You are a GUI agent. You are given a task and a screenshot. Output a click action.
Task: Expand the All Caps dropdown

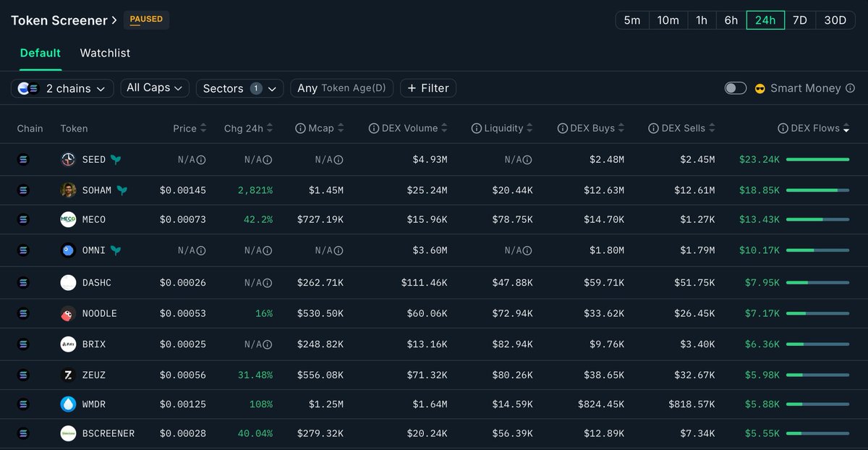pos(155,88)
